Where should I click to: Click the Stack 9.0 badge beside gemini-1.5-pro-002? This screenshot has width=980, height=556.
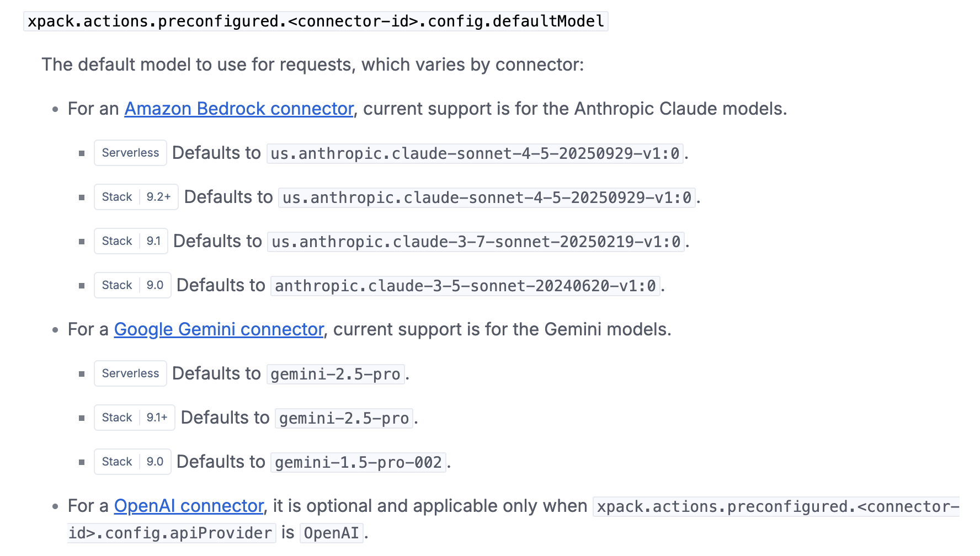[x=132, y=462]
